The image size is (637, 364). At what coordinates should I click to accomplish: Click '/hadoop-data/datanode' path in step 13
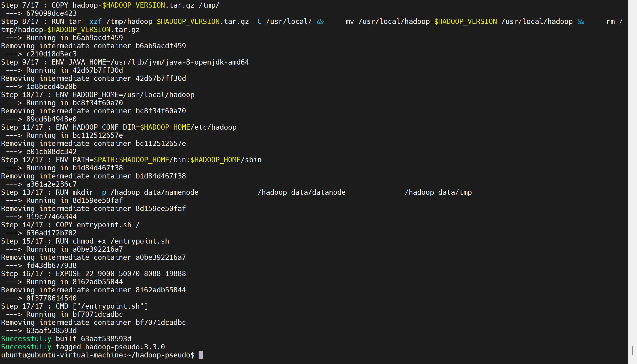coord(301,192)
